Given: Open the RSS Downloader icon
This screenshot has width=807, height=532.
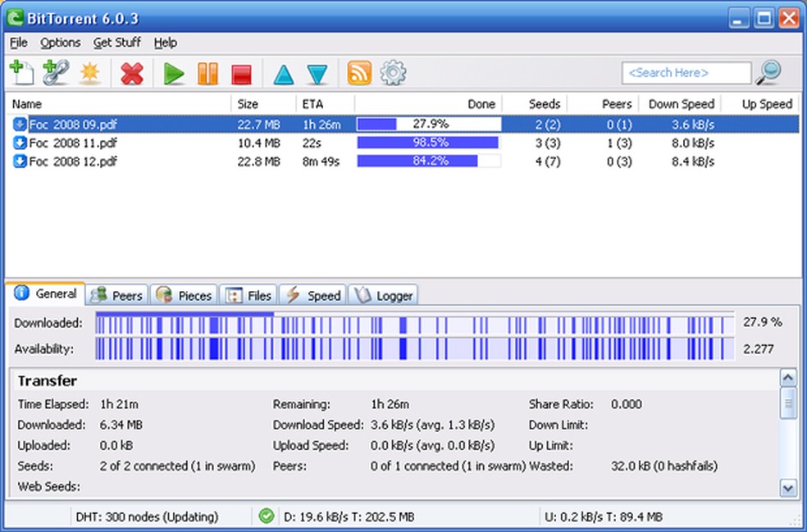Looking at the screenshot, I should coord(359,73).
